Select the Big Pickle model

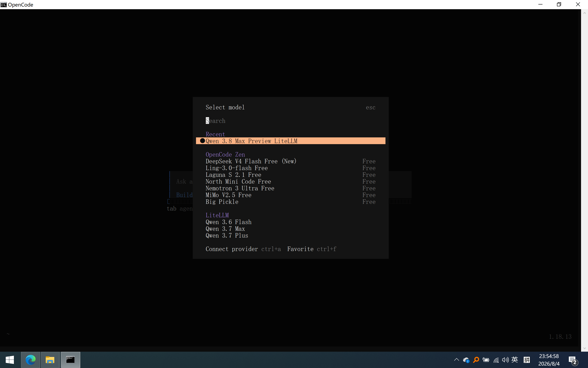click(x=291, y=202)
